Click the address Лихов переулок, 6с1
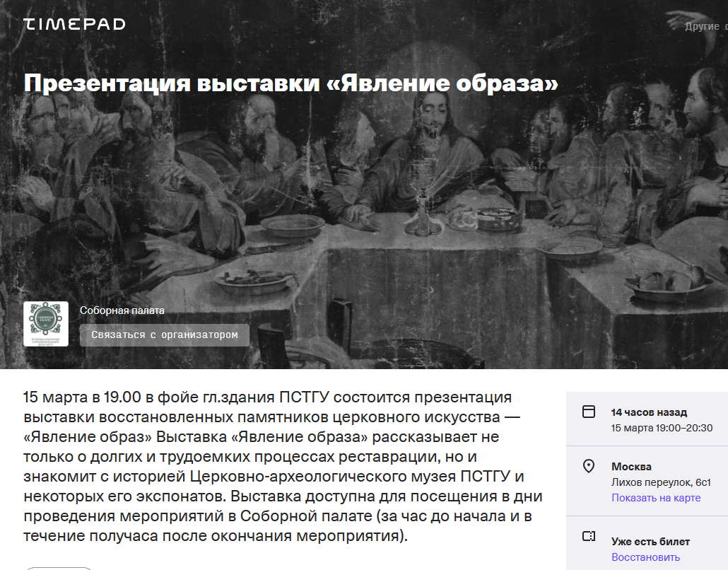This screenshot has height=570, width=728. click(x=661, y=482)
